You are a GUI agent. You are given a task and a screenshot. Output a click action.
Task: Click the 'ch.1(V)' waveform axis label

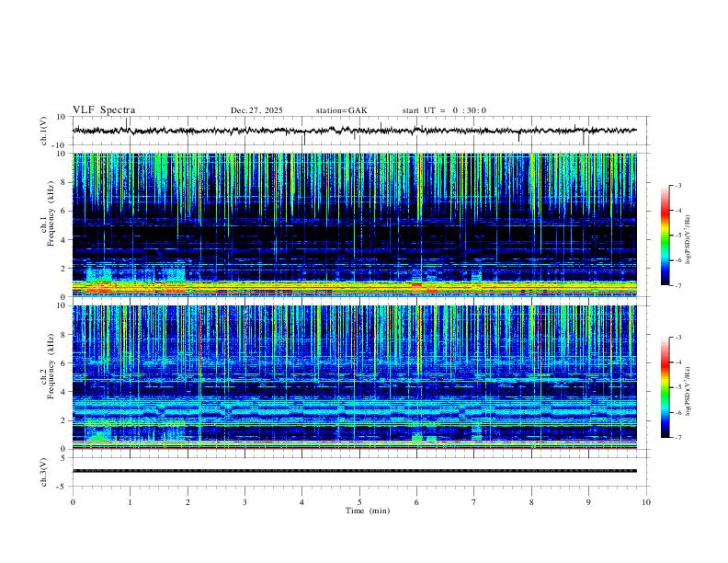[44, 131]
